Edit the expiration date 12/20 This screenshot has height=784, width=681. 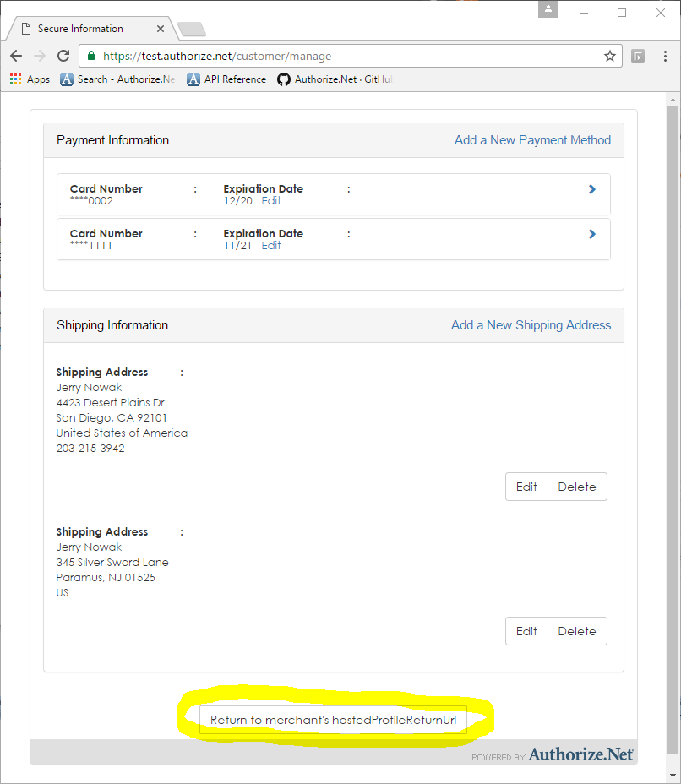tap(270, 200)
